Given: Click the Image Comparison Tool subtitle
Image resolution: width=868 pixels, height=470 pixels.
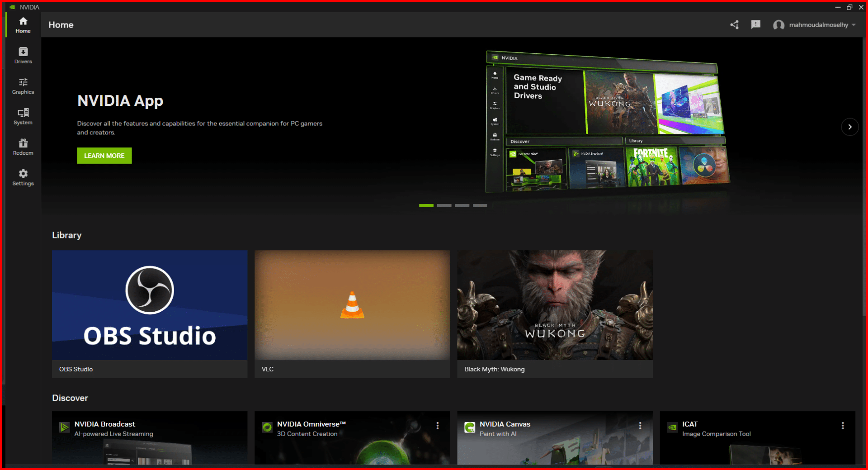Looking at the screenshot, I should click(x=717, y=434).
